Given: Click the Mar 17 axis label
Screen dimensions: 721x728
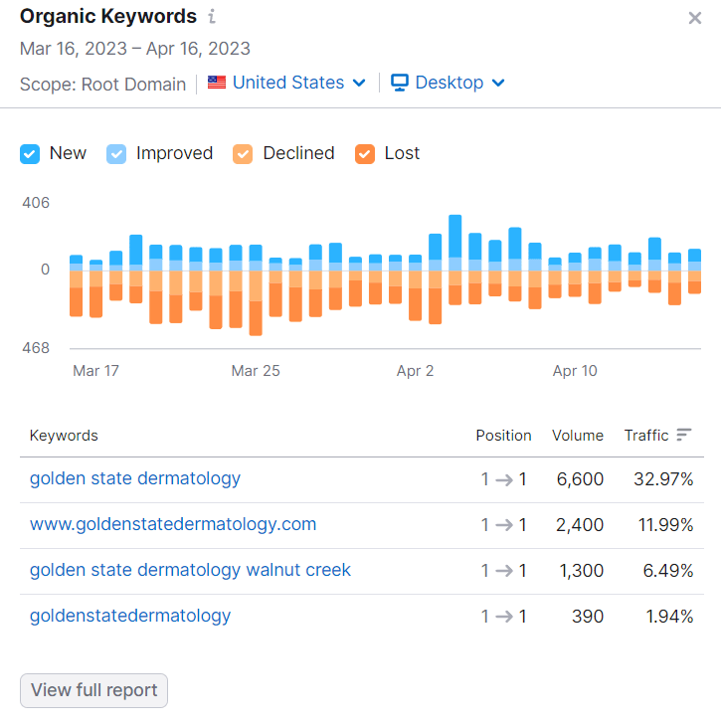Looking at the screenshot, I should [95, 371].
